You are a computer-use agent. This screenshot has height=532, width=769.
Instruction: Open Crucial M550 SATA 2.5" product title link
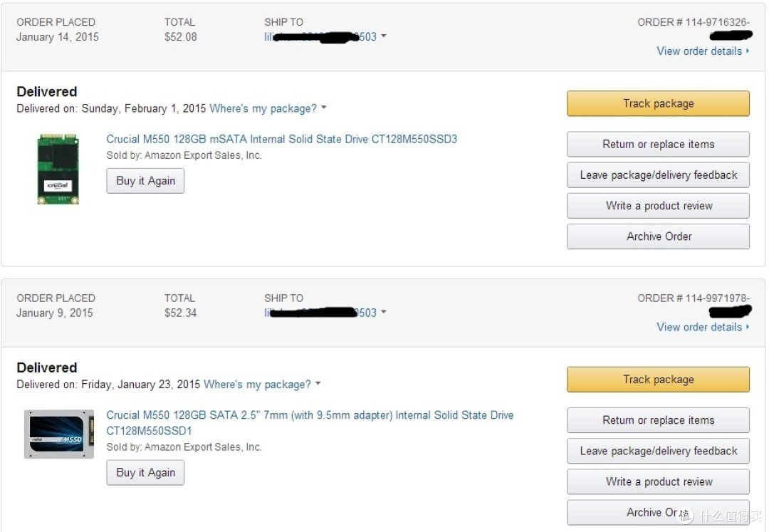point(310,422)
